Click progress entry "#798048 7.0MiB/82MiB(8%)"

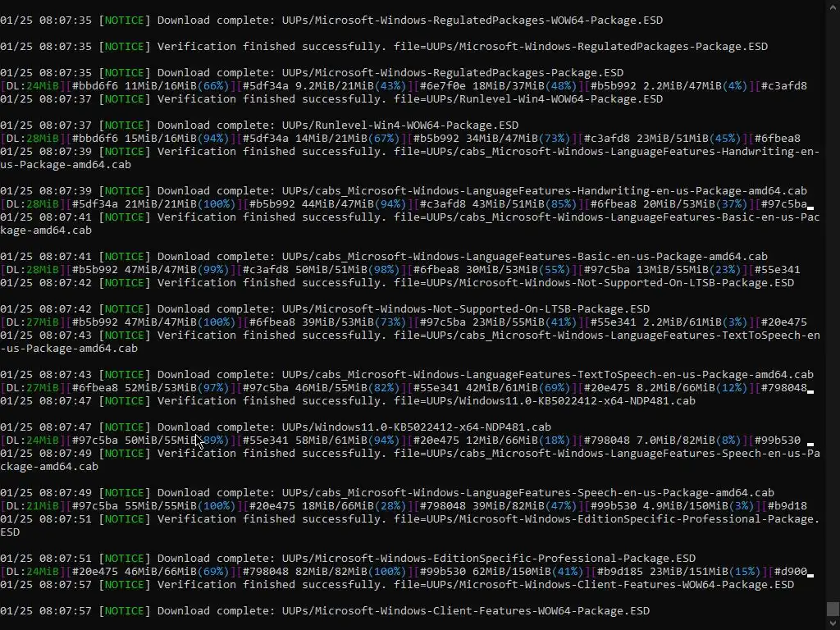point(663,441)
